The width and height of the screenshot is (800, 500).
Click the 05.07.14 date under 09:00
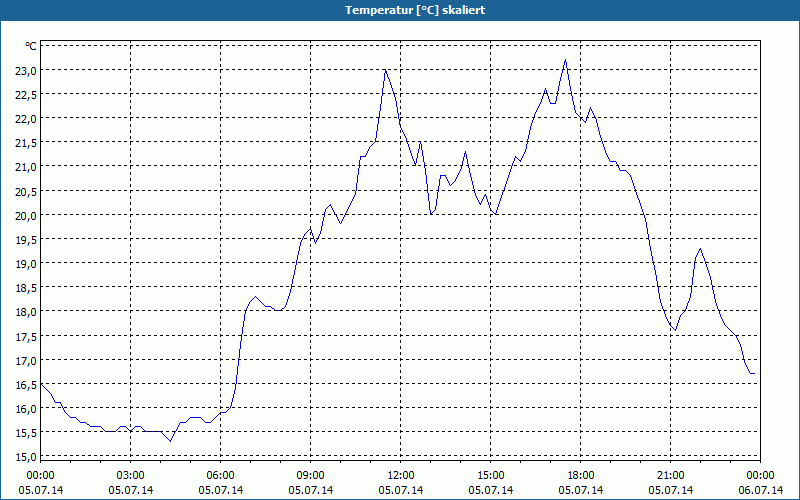[x=311, y=490]
